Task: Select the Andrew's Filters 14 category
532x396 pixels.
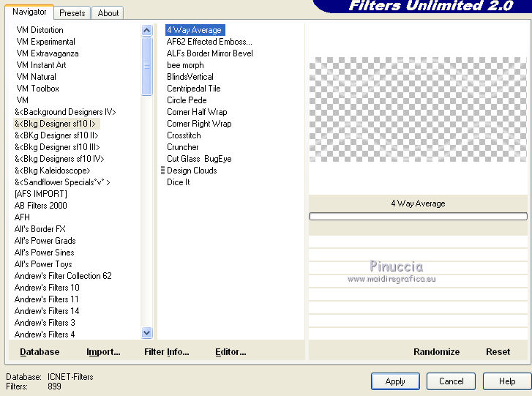Action: (47, 311)
